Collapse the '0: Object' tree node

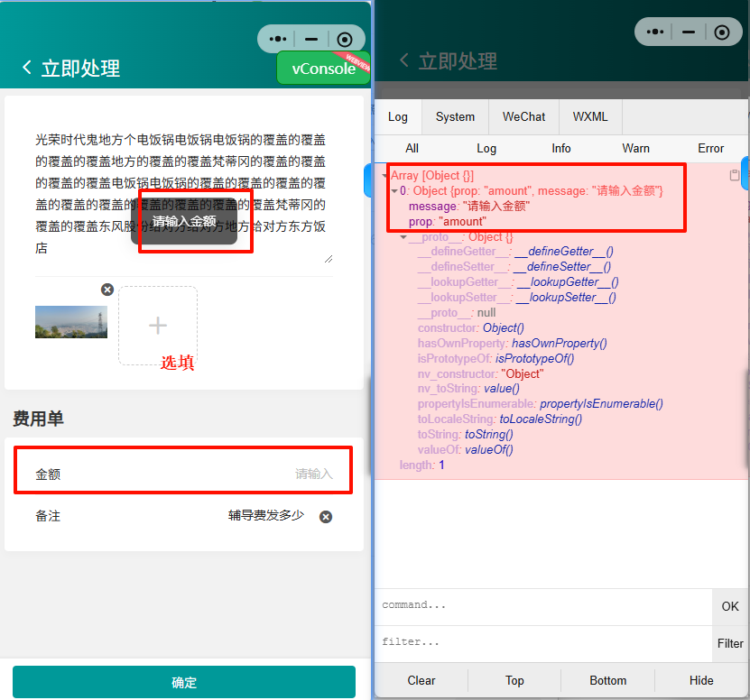(x=394, y=191)
